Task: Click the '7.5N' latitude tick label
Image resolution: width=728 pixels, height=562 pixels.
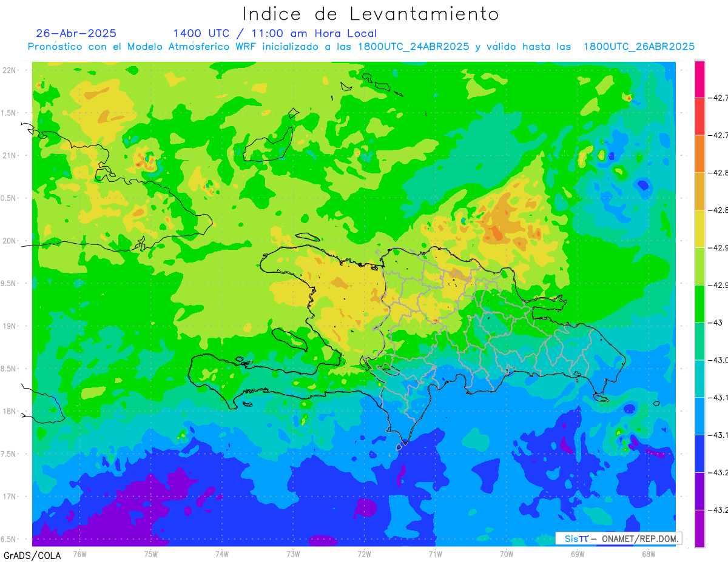Action: (8, 454)
